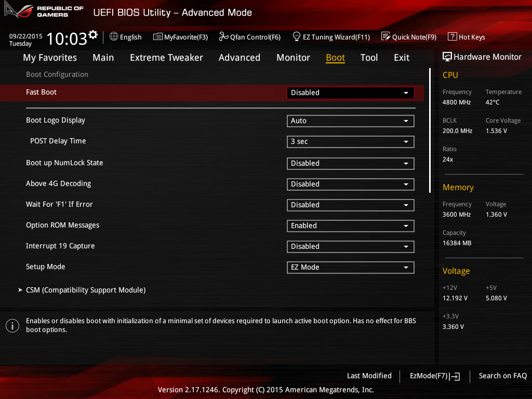This screenshot has height=399, width=532.
Task: Go to the Exit tab
Action: tap(402, 58)
